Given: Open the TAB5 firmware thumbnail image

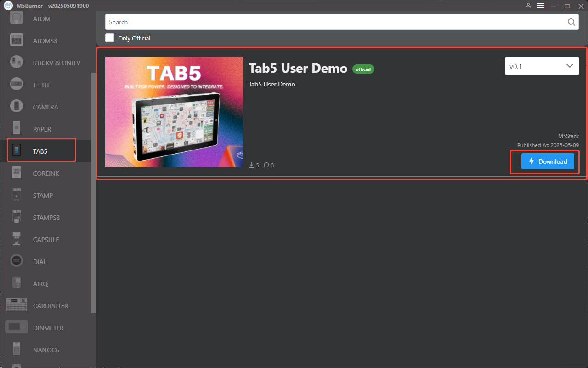Looking at the screenshot, I should click(174, 112).
